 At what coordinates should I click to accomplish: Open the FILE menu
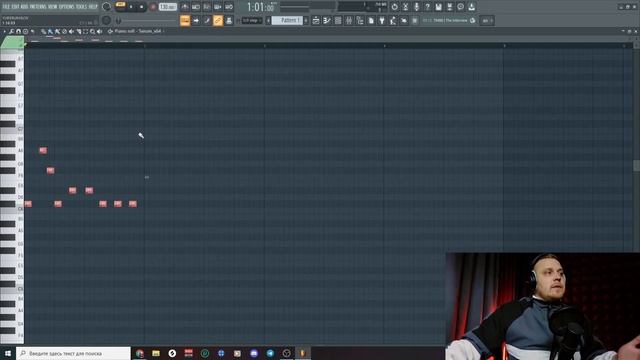6,7
